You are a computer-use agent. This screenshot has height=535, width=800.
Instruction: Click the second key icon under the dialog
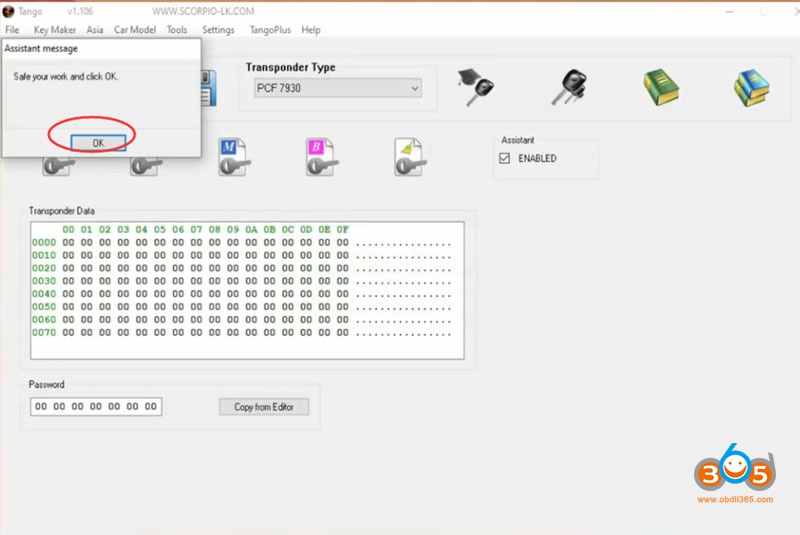click(x=146, y=166)
